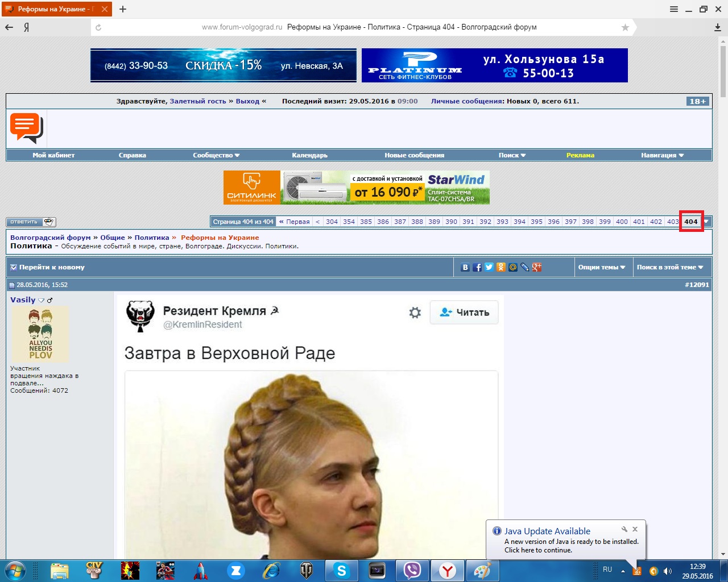
Task: Expand the Поиск dropdown menu
Action: [512, 155]
